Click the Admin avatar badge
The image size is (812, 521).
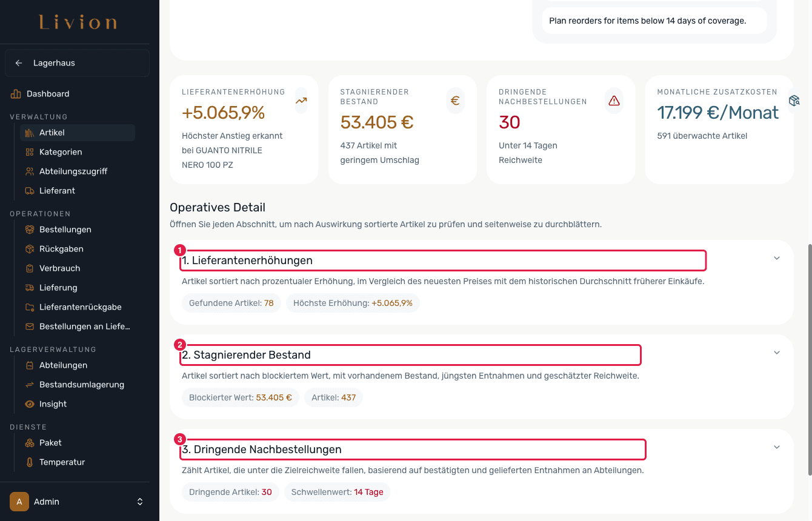tap(19, 502)
